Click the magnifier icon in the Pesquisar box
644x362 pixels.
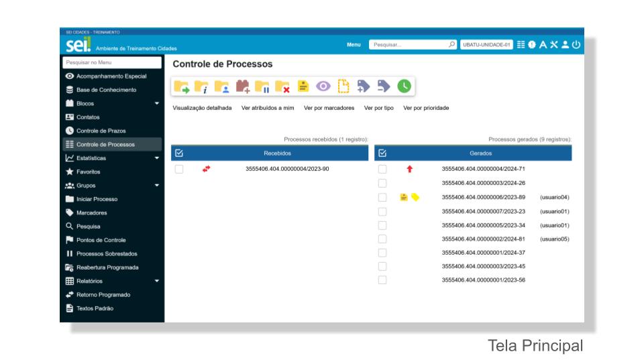click(451, 44)
